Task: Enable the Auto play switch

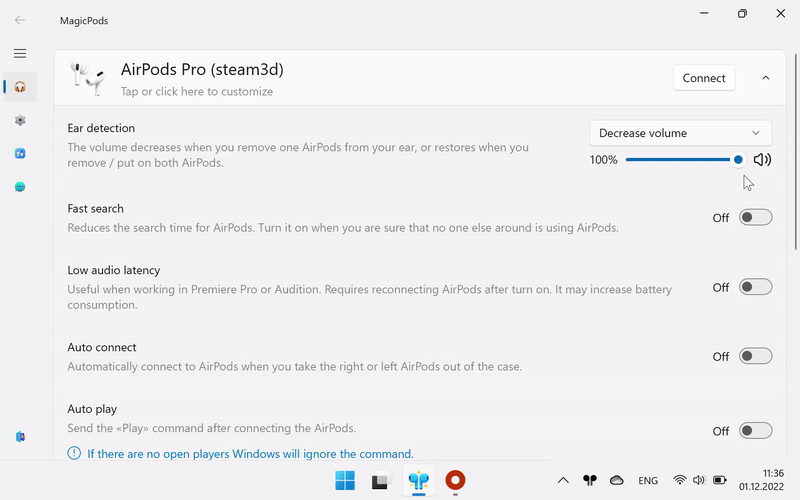Action: point(755,431)
